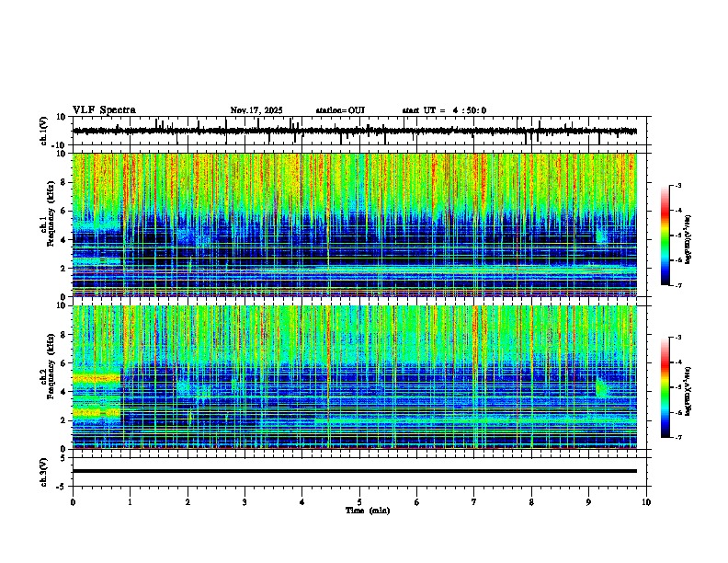The width and height of the screenshot is (728, 563).
Task: Click the 1 minute tick label on time axis
Action: coord(130,502)
